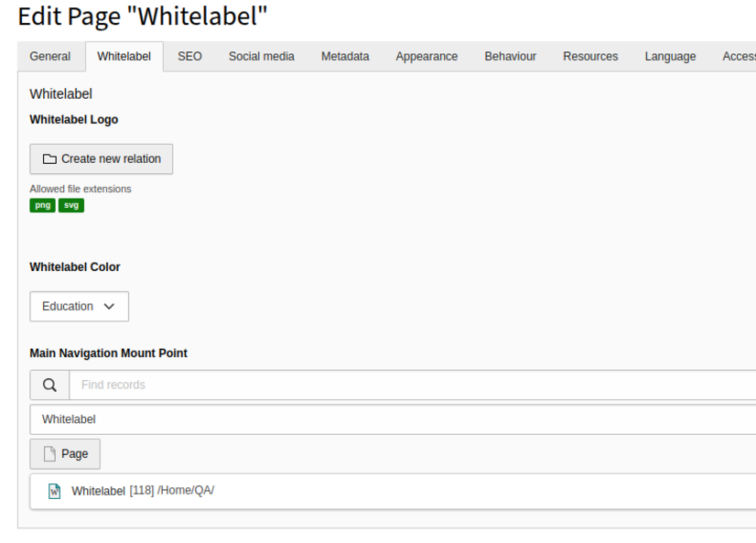Expand the Education dropdown chevron
This screenshot has height=543, width=756.
[109, 306]
